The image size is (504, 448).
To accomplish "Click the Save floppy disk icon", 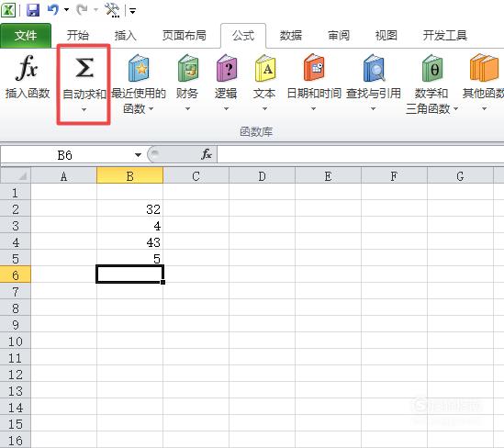I will [33, 10].
